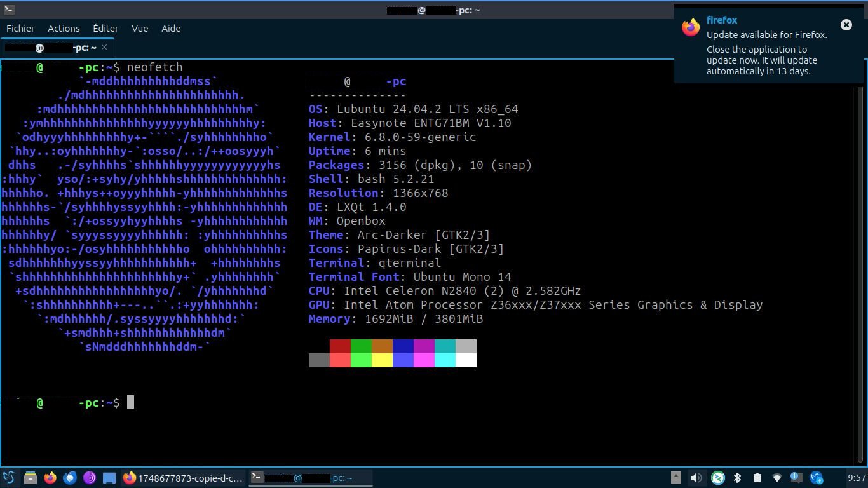868x488 pixels.
Task: Open the Vue menu
Action: coord(140,29)
